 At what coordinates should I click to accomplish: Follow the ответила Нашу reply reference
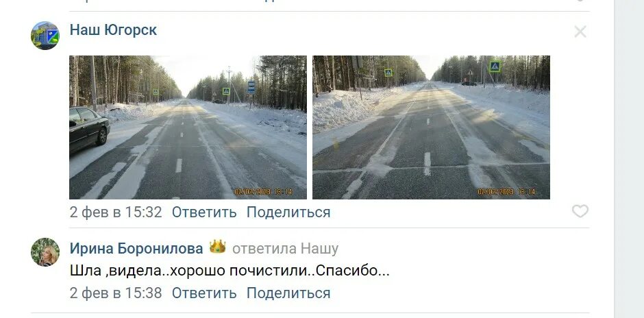[285, 249]
